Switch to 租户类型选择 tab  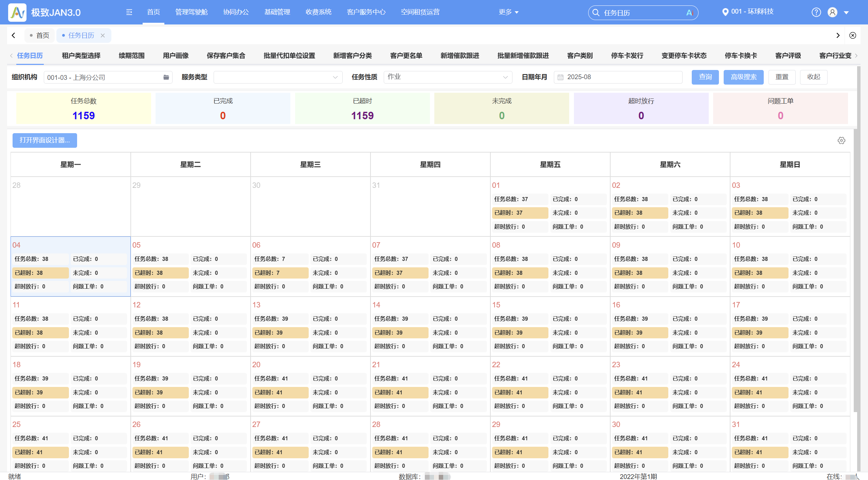pyautogui.click(x=81, y=56)
